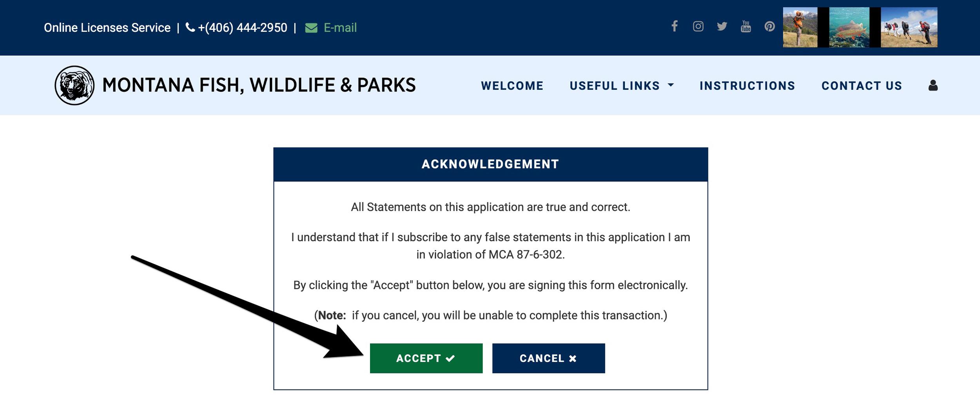Open the YouTube icon
Screen dimensions: 980x397
[x=746, y=27]
